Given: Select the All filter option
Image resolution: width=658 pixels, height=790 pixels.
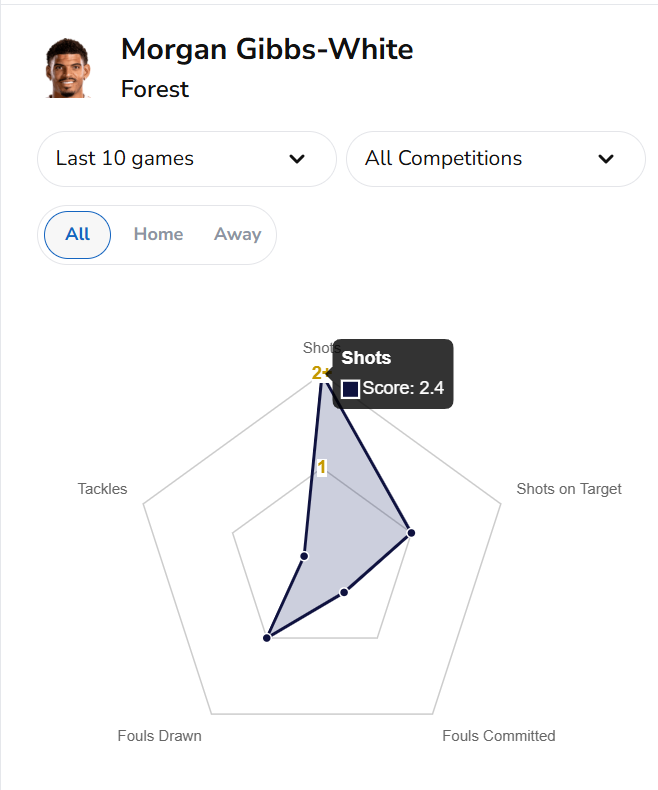Looking at the screenshot, I should coord(78,235).
